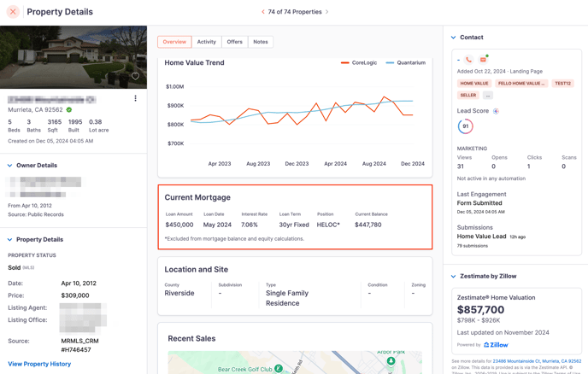Image resolution: width=588 pixels, height=374 pixels.
Task: Open the 23486 Mountainside Ct Zillow link
Action: (537, 361)
